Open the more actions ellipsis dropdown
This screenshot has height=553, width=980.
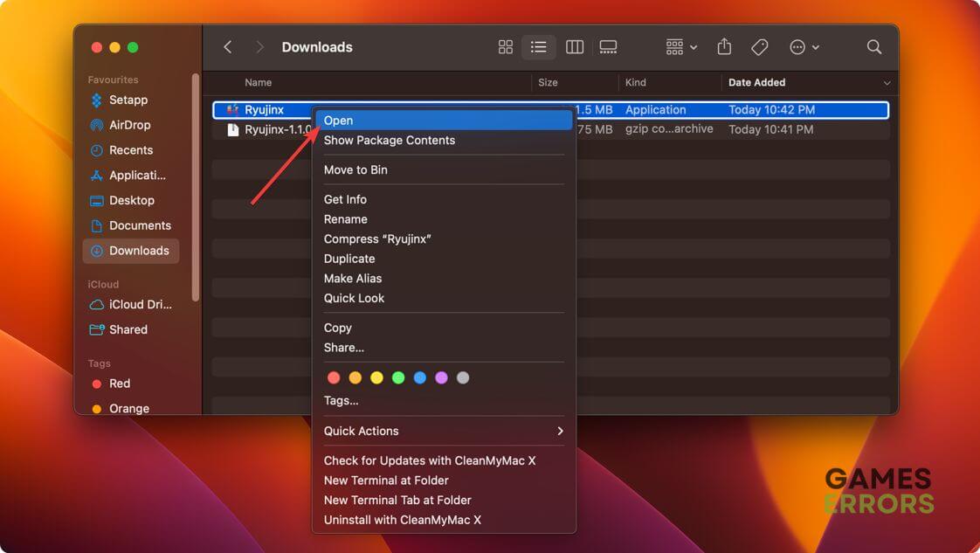pos(804,47)
